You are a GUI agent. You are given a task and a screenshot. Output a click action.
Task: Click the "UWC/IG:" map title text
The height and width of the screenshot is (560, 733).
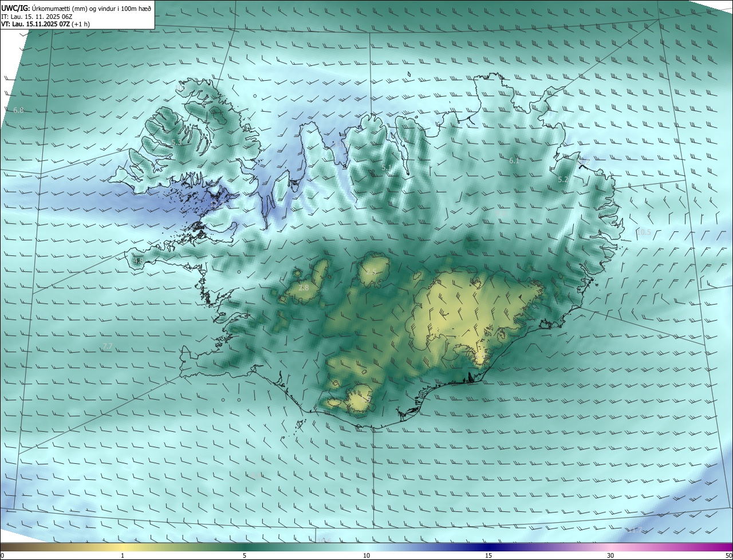(x=15, y=8)
